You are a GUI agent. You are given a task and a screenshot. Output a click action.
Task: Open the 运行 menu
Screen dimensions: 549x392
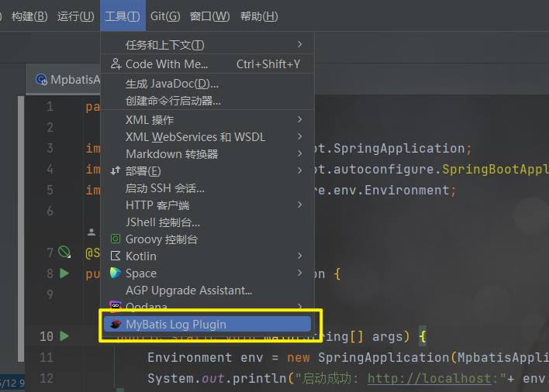tap(75, 16)
